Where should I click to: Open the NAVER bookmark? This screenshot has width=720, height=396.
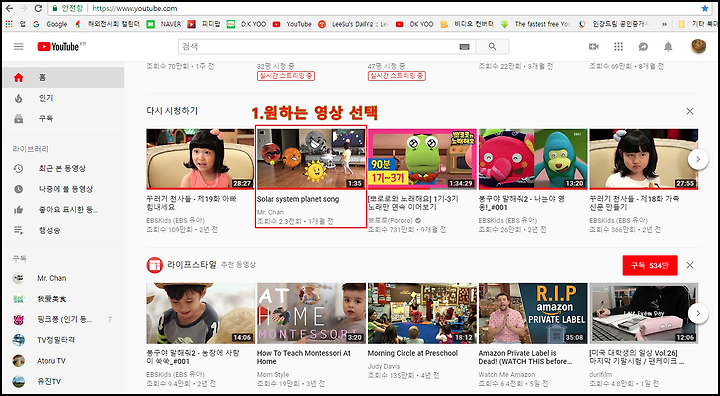coord(164,24)
